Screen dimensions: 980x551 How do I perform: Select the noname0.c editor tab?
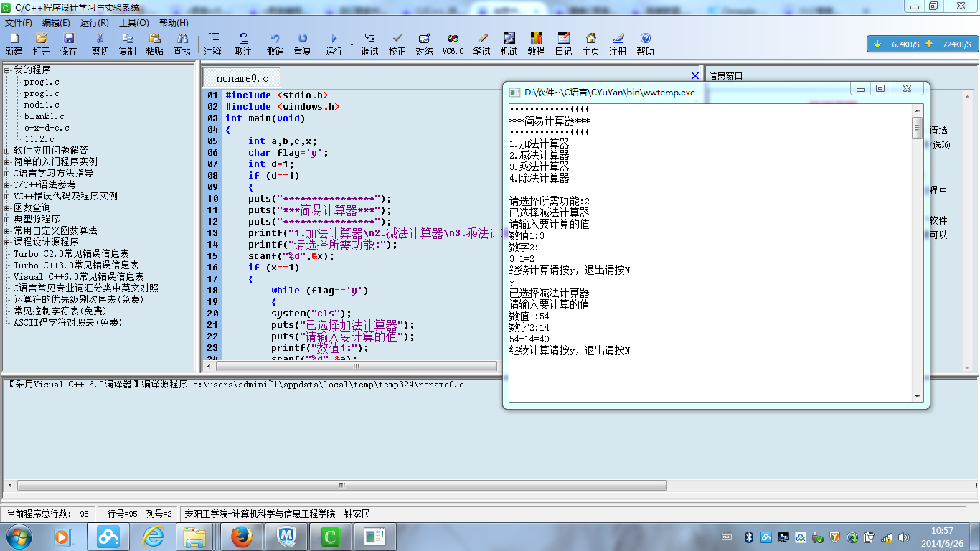242,78
